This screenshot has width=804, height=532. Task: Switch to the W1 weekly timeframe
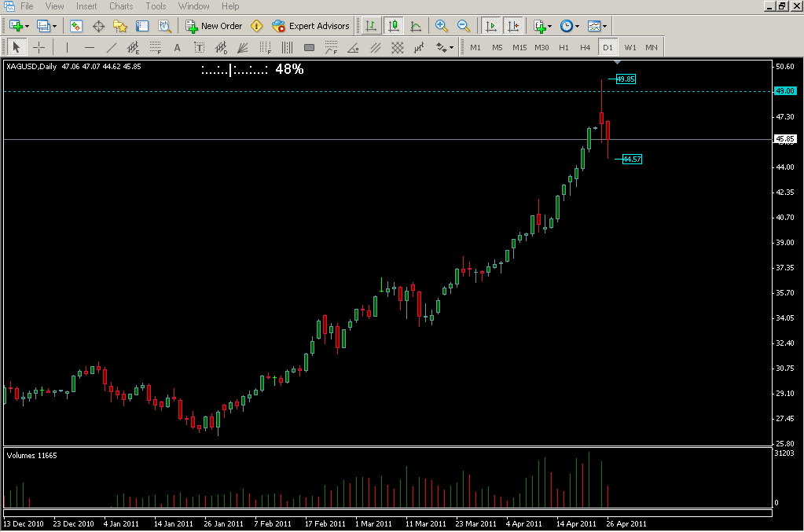[x=630, y=48]
